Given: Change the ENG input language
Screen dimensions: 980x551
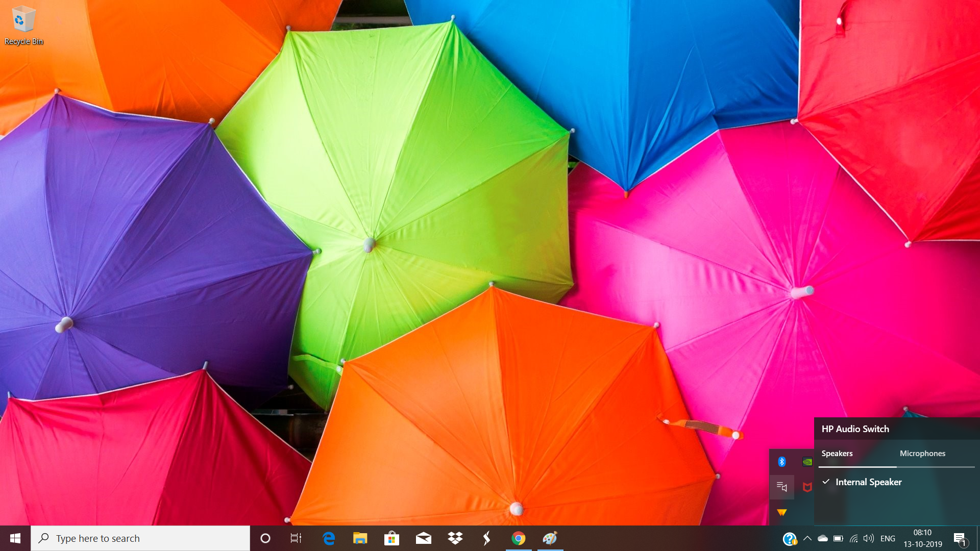Looking at the screenshot, I should [x=888, y=538].
